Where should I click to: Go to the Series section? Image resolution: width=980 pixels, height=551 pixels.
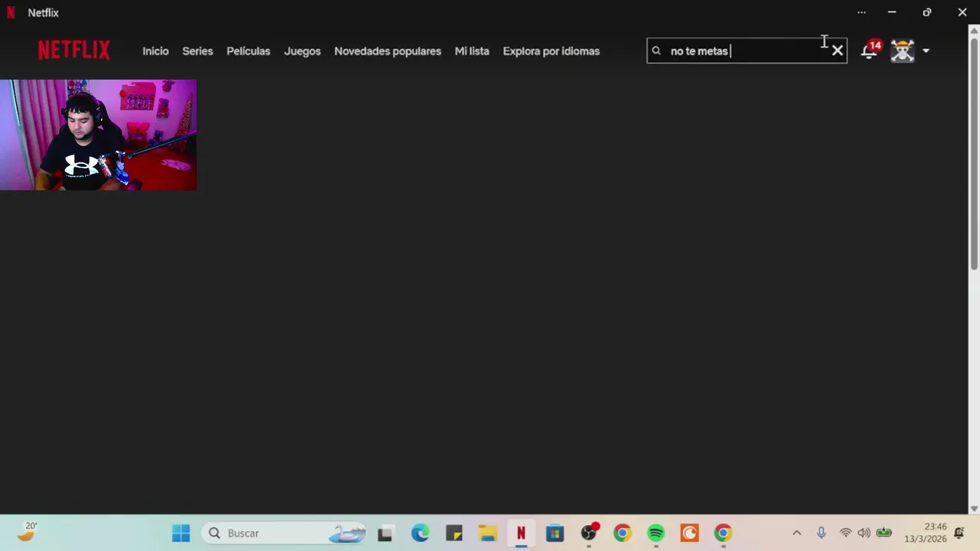pos(198,51)
